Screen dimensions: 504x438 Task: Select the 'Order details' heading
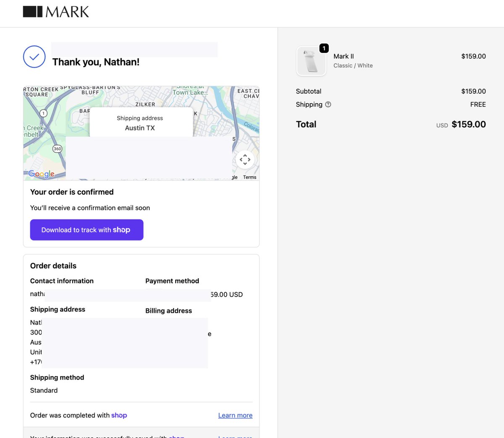click(53, 266)
